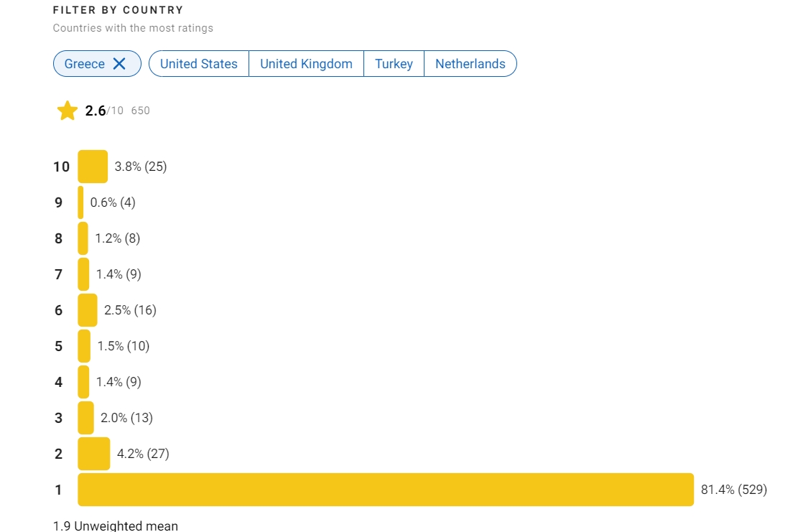Click the Greece country chip label
The height and width of the screenshot is (532, 803).
85,64
